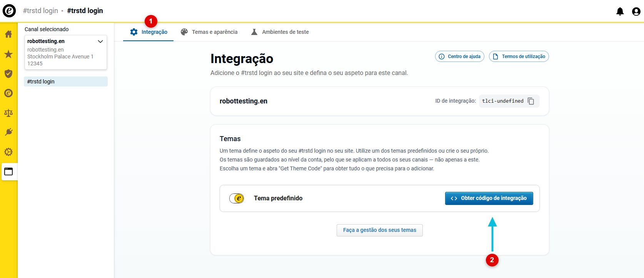Click Obter código de integração button
This screenshot has width=644, height=278.
(489, 198)
